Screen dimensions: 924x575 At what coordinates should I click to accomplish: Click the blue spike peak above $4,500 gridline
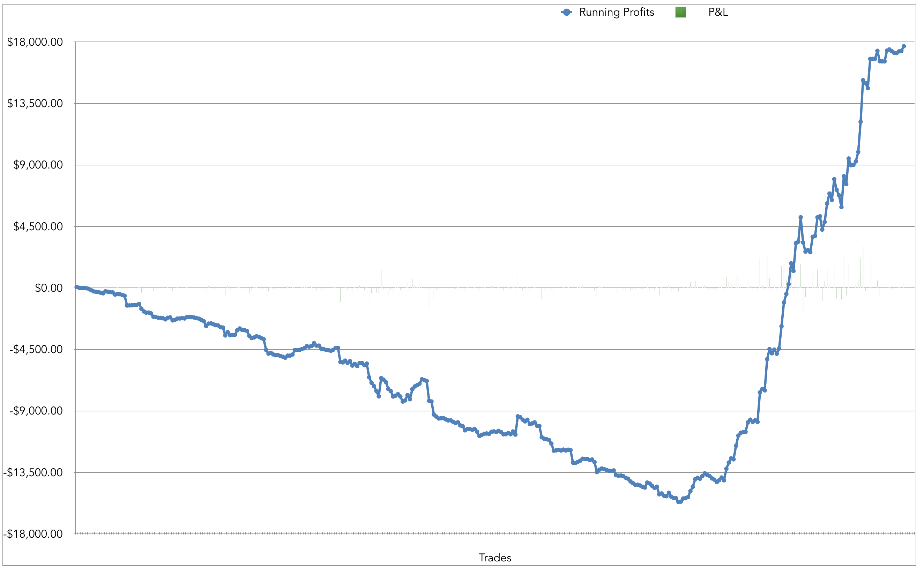[x=800, y=217]
